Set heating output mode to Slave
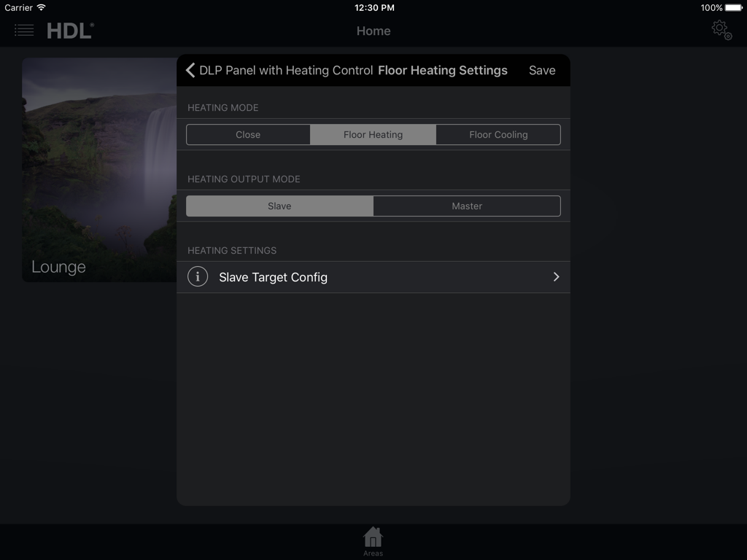 click(x=279, y=206)
